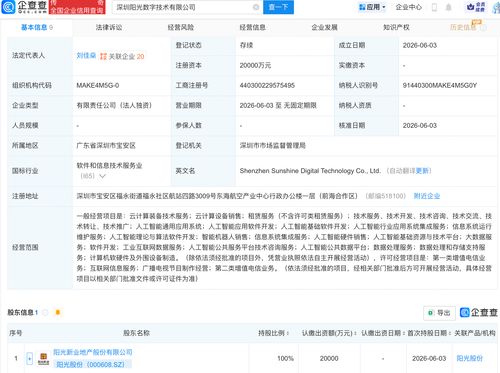Click the 有限责任公司（法人独资）company type value

click(x=114, y=105)
